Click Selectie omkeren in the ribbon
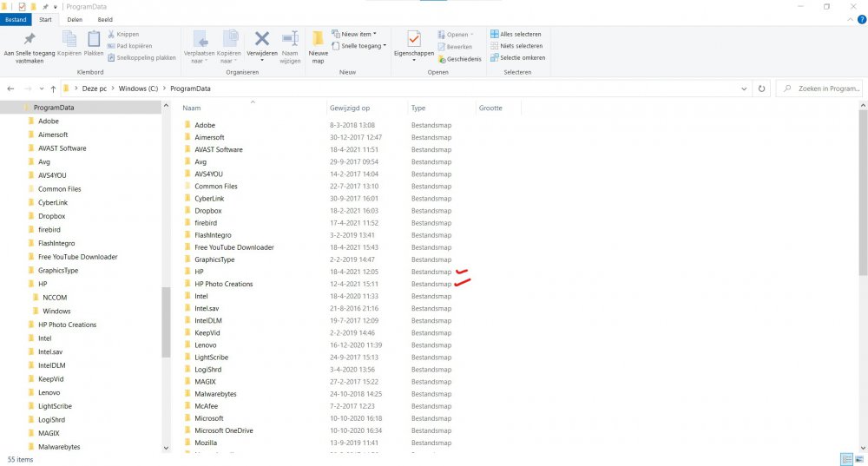This screenshot has width=868, height=466. tap(517, 57)
